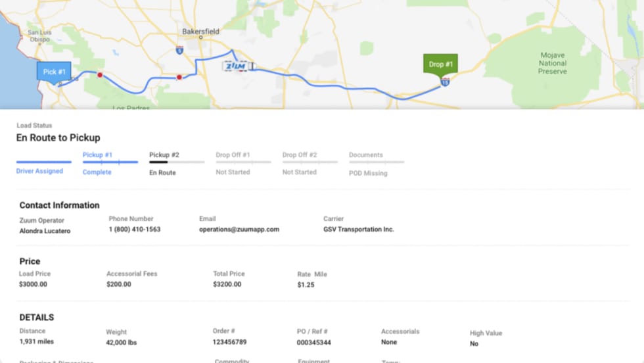644x363 pixels.
Task: Go to the Documents status step
Action: (366, 155)
